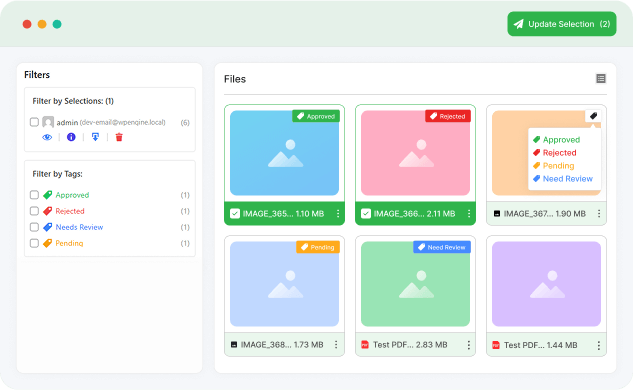Click the black tag icon on IMAGE_367
The image size is (633, 390).
(x=593, y=116)
